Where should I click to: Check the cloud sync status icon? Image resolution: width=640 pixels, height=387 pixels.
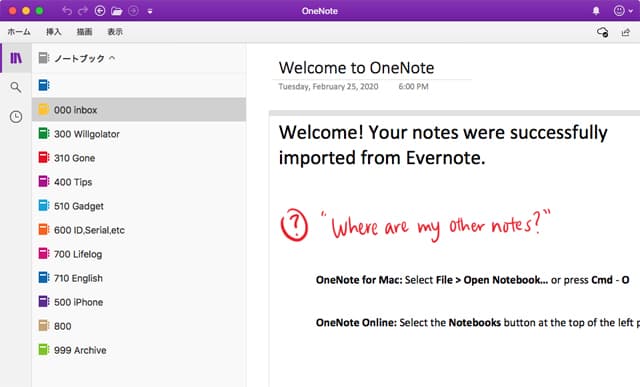click(602, 32)
